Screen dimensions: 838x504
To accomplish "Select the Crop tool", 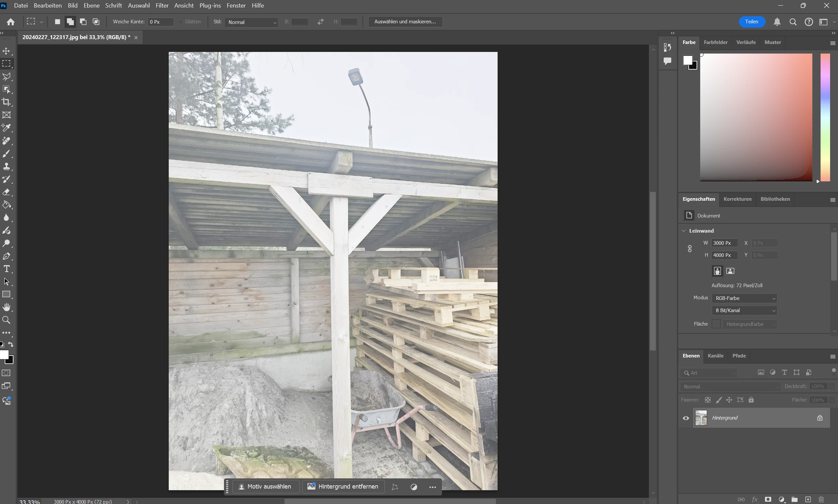I will [7, 102].
